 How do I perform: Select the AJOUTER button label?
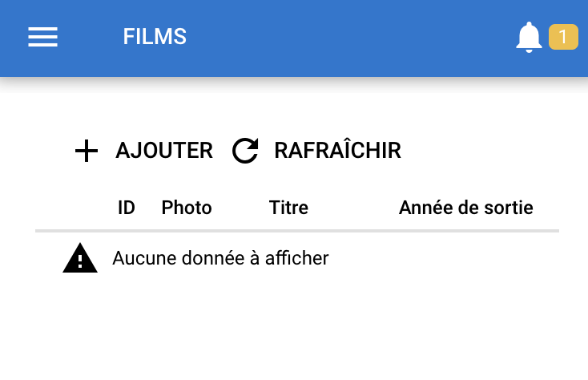[164, 151]
